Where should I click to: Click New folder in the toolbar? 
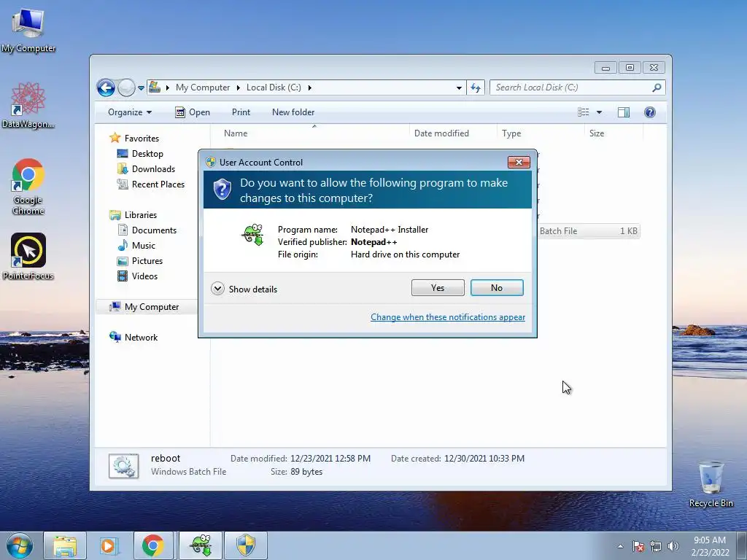(x=293, y=112)
